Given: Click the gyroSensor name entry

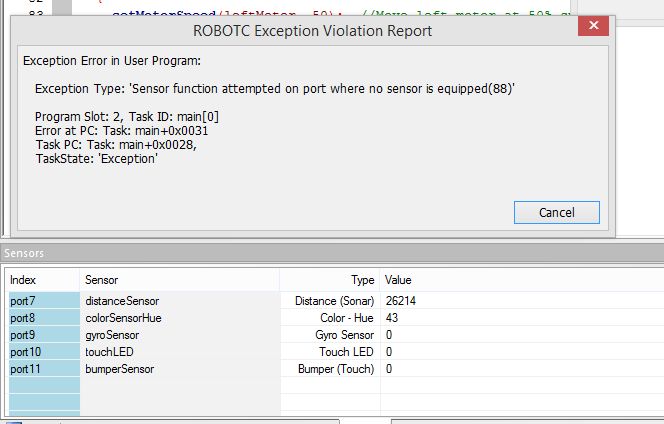Looking at the screenshot, I should point(112,335).
